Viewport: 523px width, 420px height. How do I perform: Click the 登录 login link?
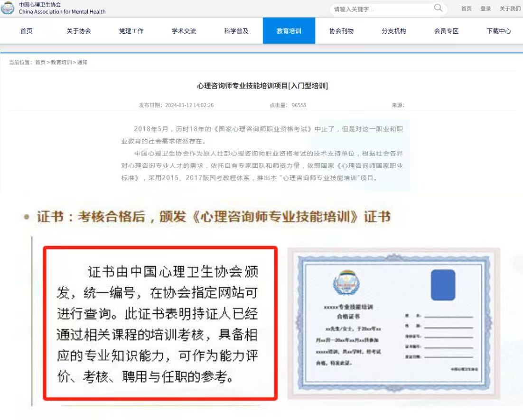click(x=486, y=9)
